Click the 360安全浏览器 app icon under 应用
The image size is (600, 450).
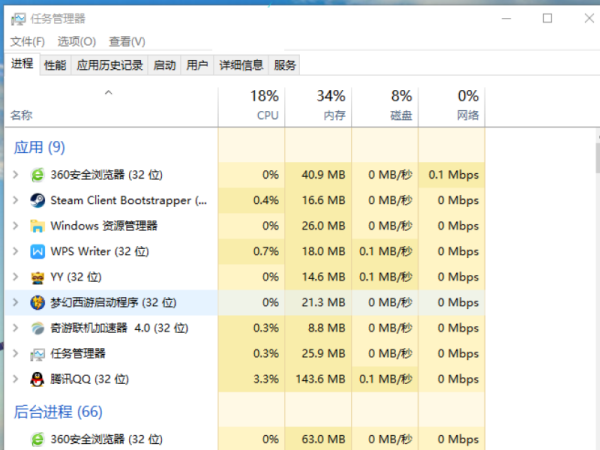[38, 175]
